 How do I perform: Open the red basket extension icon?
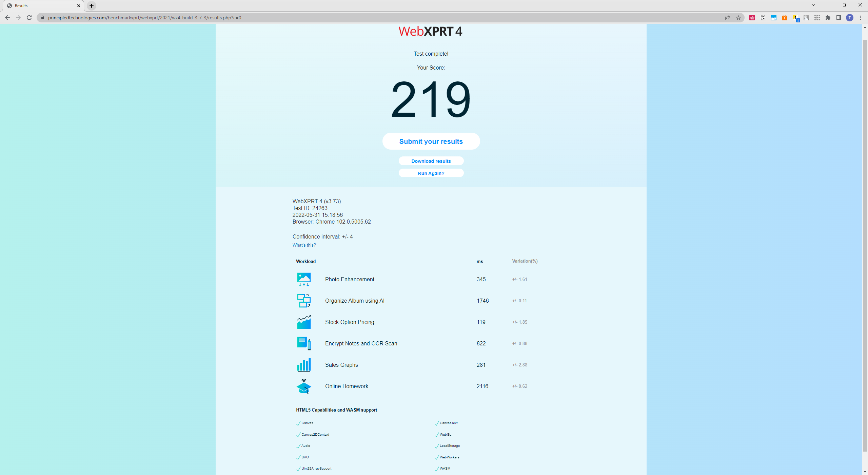point(752,18)
